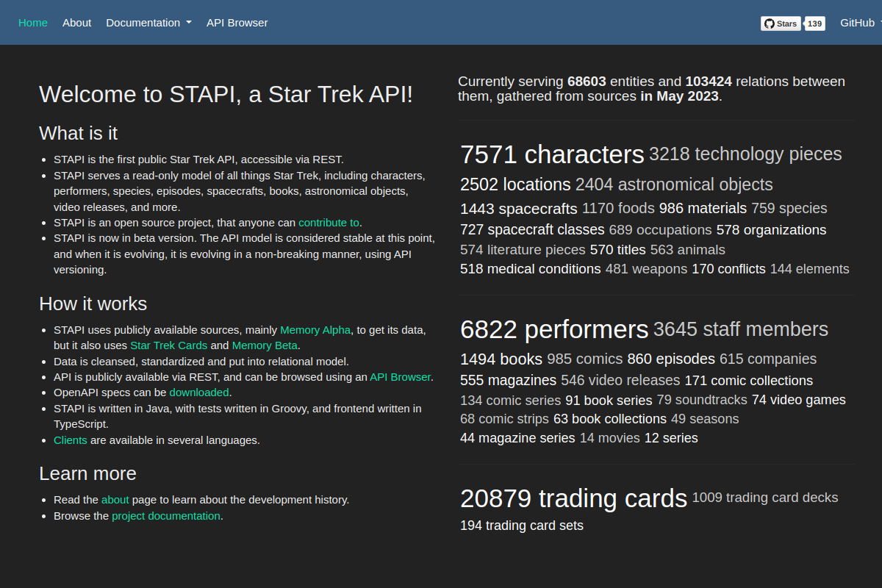This screenshot has height=588, width=882.
Task: Click '1170 foods' entry
Action: 618,208
